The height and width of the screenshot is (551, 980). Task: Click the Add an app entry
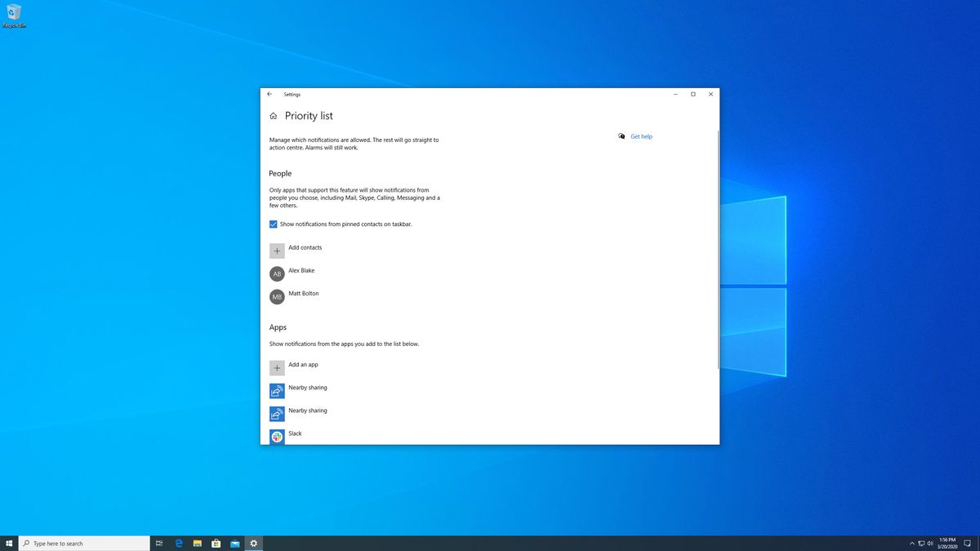[x=303, y=365]
